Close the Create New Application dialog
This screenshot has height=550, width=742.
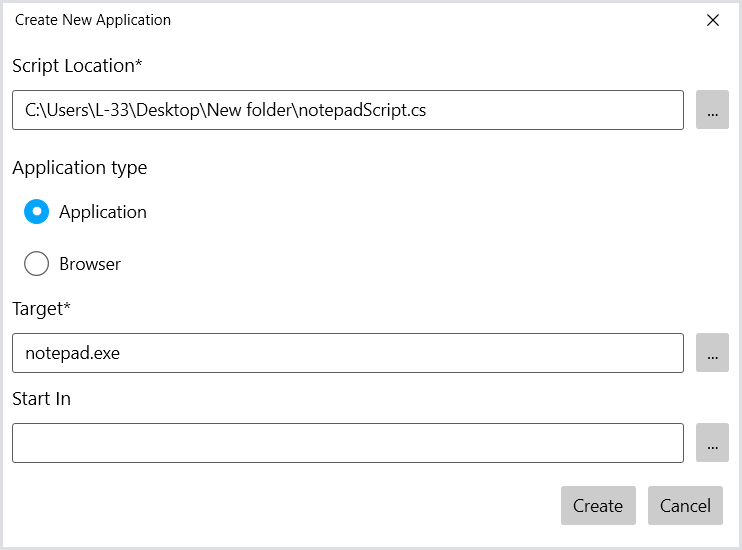point(713,20)
